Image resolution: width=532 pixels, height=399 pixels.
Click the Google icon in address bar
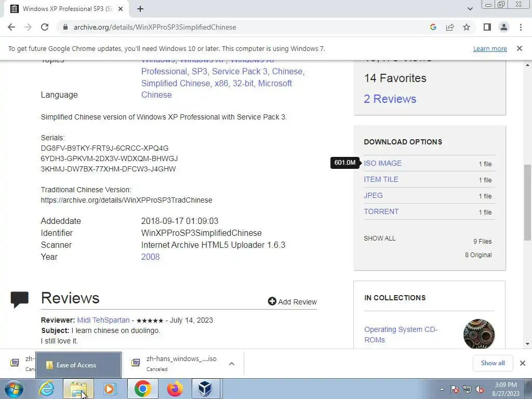coord(433,27)
